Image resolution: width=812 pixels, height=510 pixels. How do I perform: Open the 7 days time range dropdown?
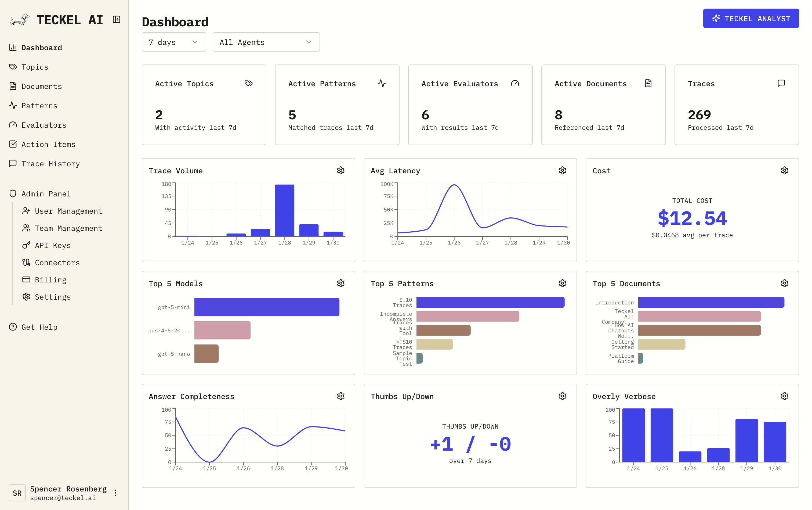click(173, 42)
